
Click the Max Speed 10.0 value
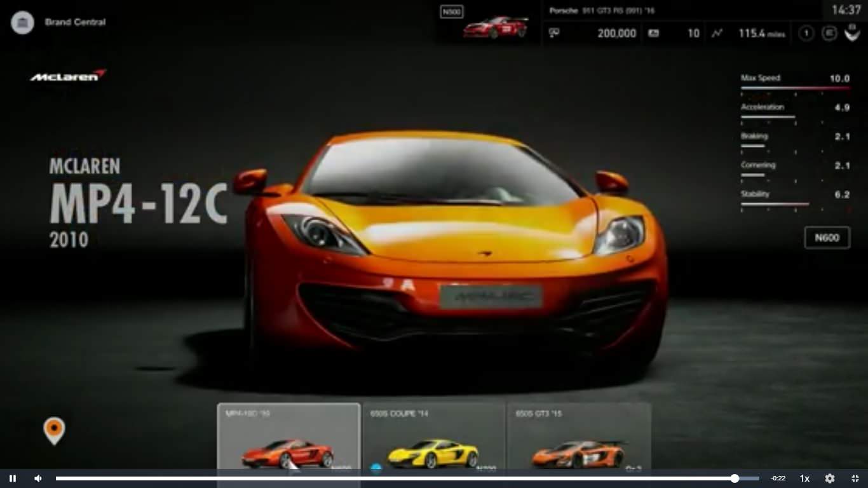coord(839,78)
